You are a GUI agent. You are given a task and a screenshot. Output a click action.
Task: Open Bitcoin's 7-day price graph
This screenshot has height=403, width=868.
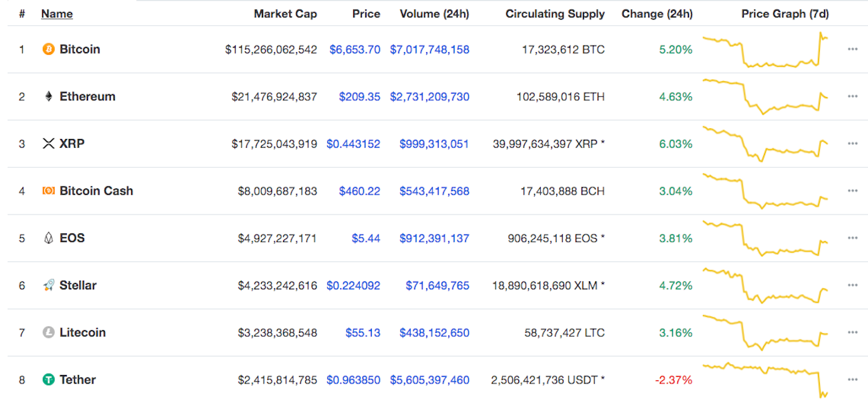coord(766,49)
